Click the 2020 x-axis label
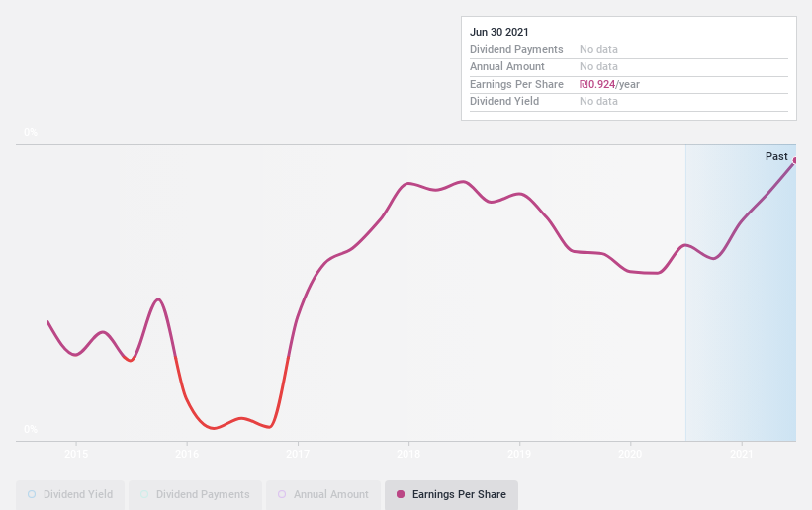This screenshot has height=510, width=812. [630, 454]
